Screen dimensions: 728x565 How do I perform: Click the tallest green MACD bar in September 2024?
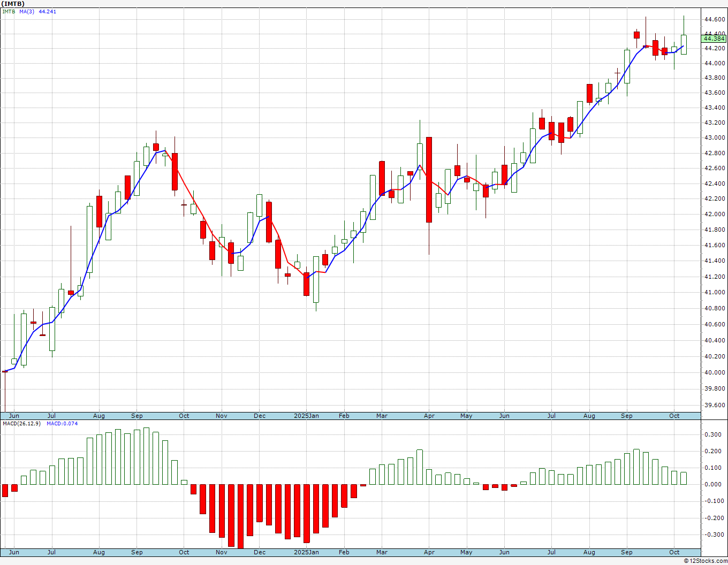146,456
